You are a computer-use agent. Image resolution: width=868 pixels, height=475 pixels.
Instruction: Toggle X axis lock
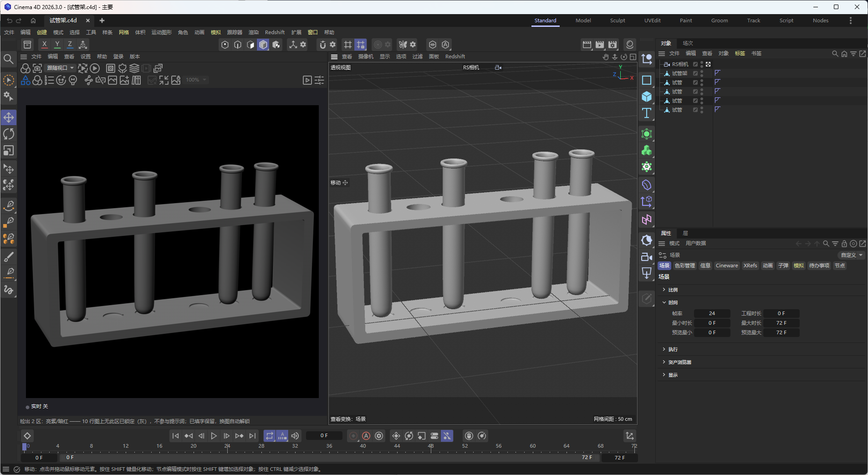tap(44, 45)
